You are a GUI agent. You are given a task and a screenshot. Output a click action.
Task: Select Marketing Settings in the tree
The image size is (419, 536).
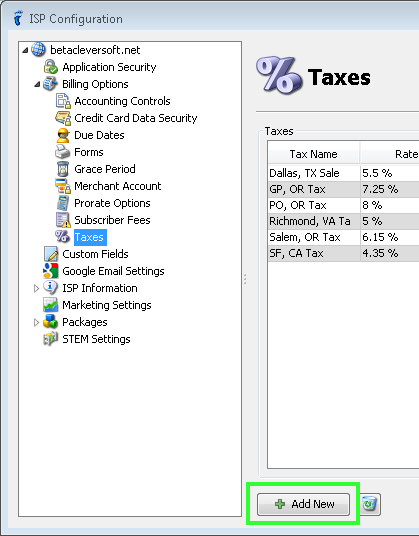coord(107,305)
